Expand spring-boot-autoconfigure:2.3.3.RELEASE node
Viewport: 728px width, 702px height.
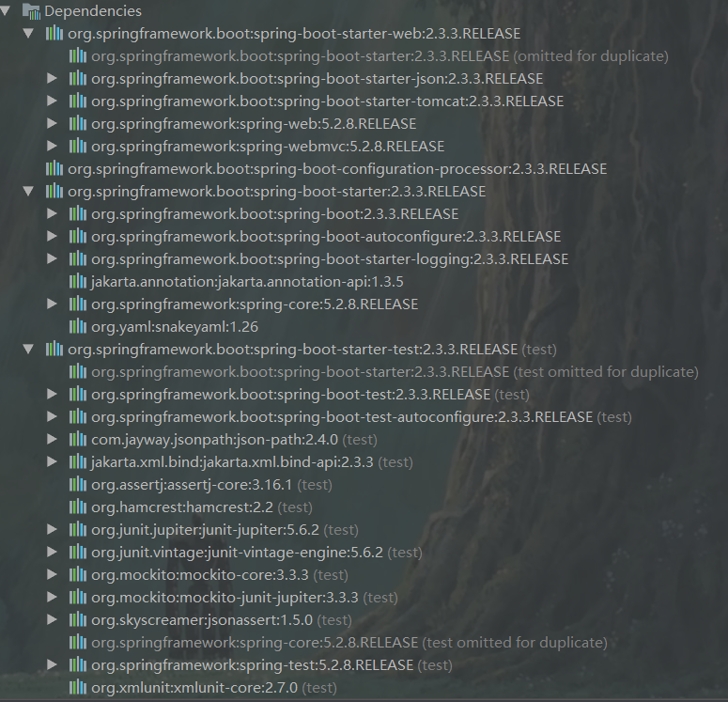52,237
